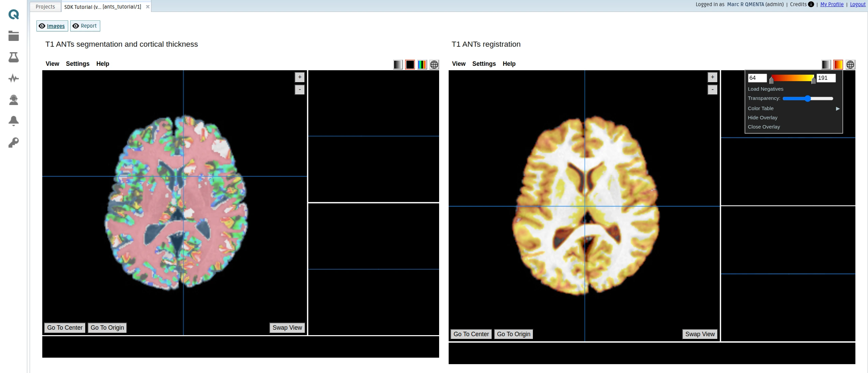Switch to the Projects tab
The height and width of the screenshot is (373, 868).
pos(45,7)
